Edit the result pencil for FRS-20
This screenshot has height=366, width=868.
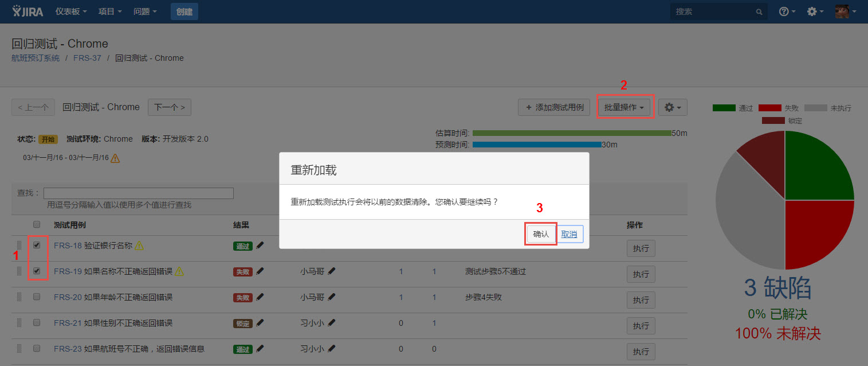coord(260,297)
